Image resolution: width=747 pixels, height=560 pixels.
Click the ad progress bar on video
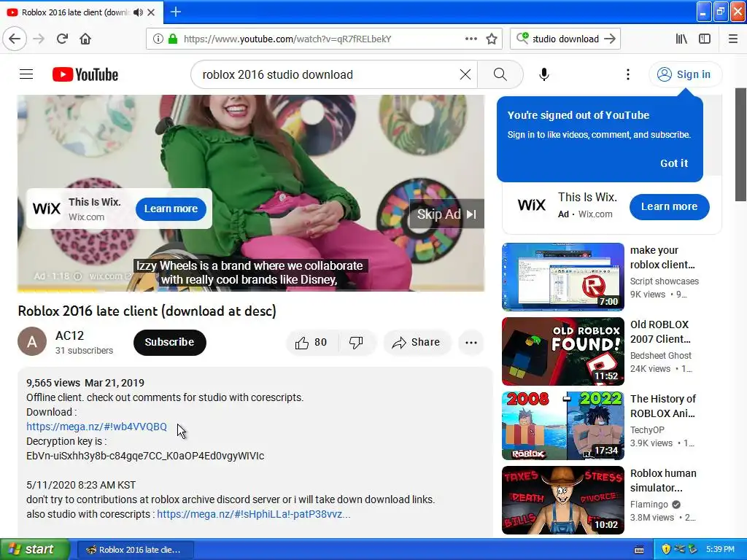click(x=251, y=289)
